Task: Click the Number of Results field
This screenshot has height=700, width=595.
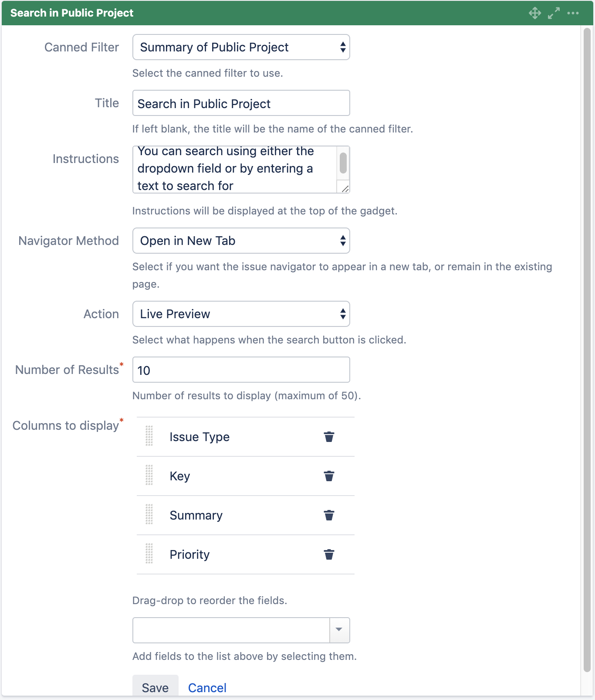Action: (241, 370)
